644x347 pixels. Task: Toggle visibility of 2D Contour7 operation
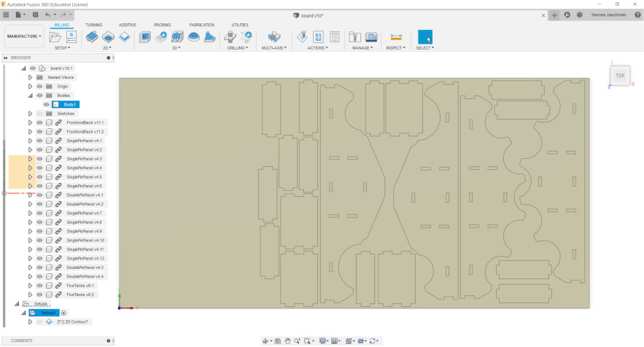pos(39,322)
